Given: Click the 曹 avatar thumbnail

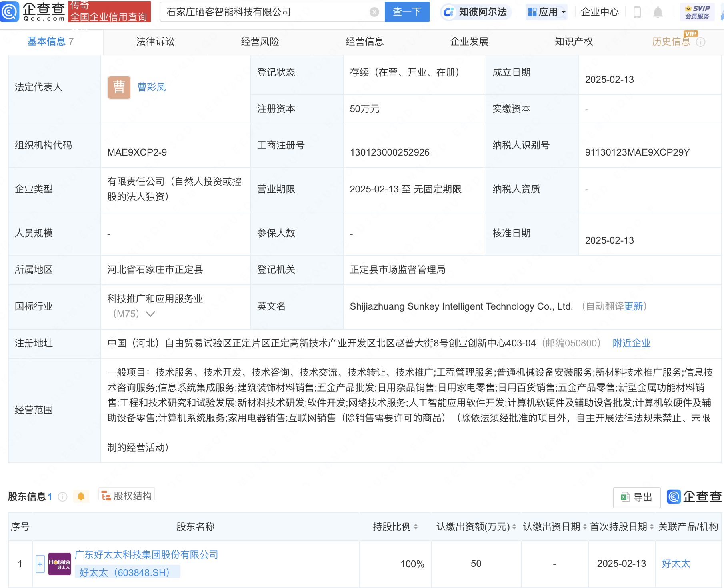Looking at the screenshot, I should click(119, 87).
